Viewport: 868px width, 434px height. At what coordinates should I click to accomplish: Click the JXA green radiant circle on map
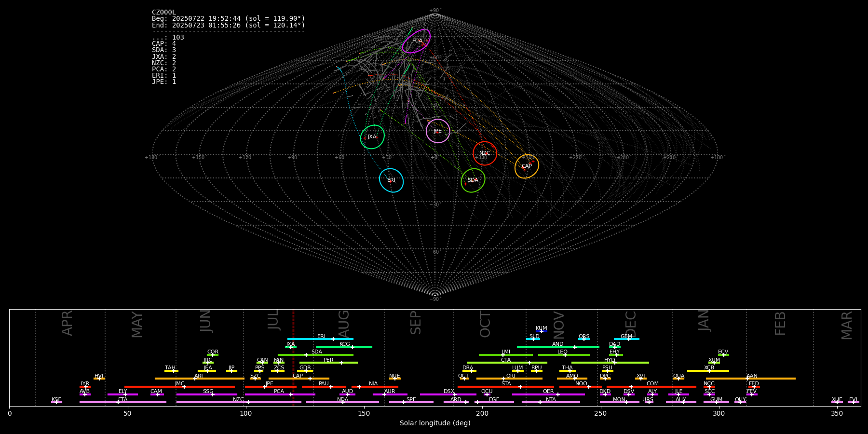pyautogui.click(x=372, y=137)
